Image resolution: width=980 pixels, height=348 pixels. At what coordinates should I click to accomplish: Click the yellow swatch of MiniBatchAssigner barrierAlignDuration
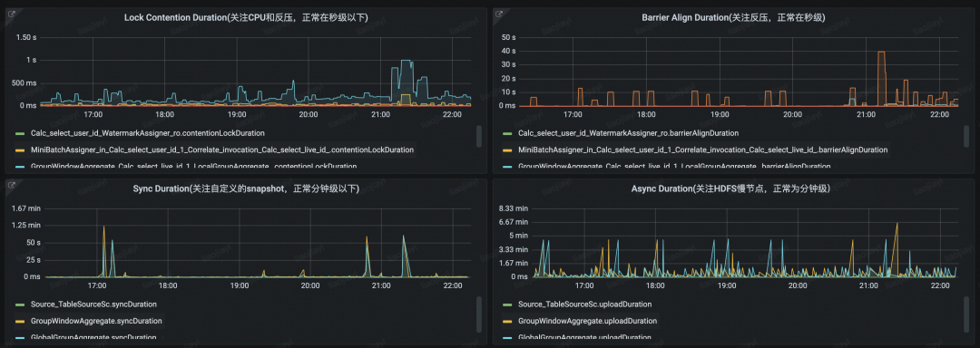(507, 150)
